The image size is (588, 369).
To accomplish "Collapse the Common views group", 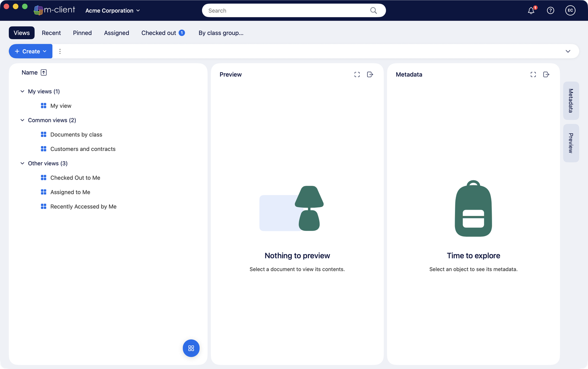I will click(22, 120).
